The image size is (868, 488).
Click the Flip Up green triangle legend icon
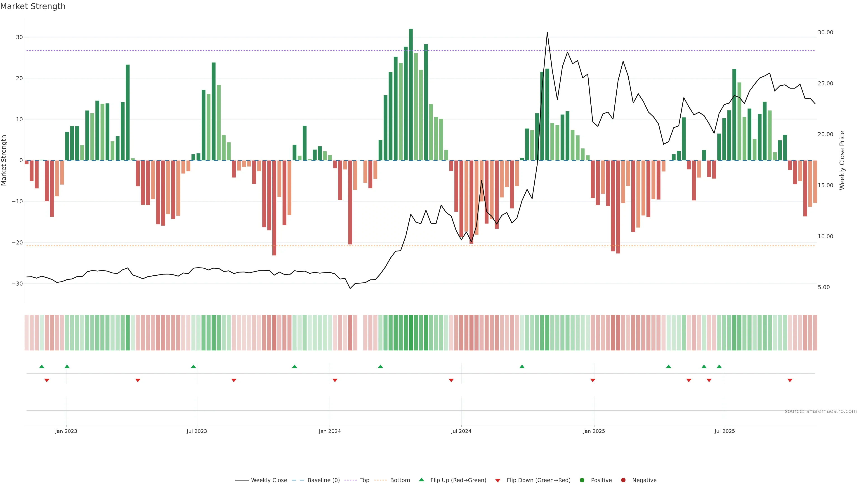click(x=421, y=480)
